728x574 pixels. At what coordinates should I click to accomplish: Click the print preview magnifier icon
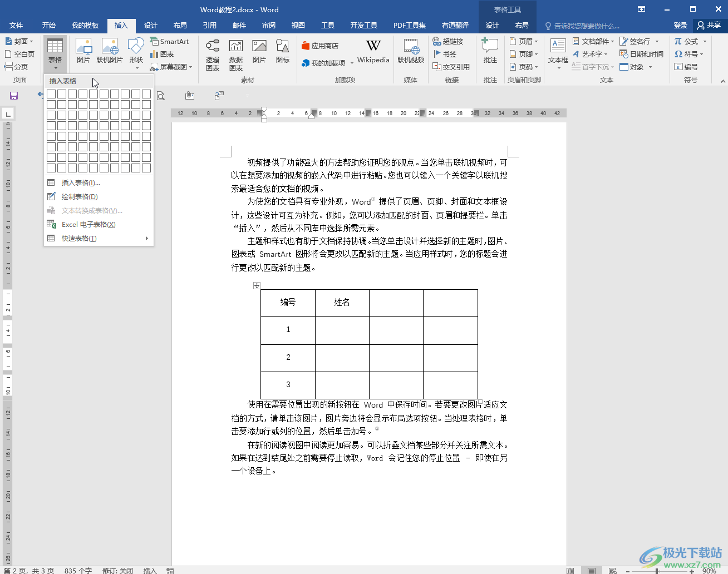[x=160, y=96]
